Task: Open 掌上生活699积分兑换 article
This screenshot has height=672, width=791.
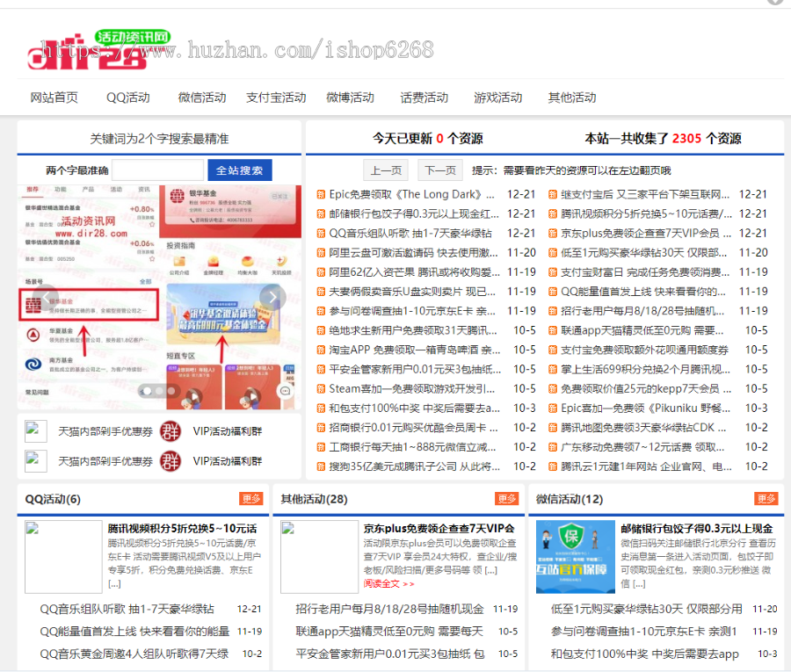Action: [645, 370]
